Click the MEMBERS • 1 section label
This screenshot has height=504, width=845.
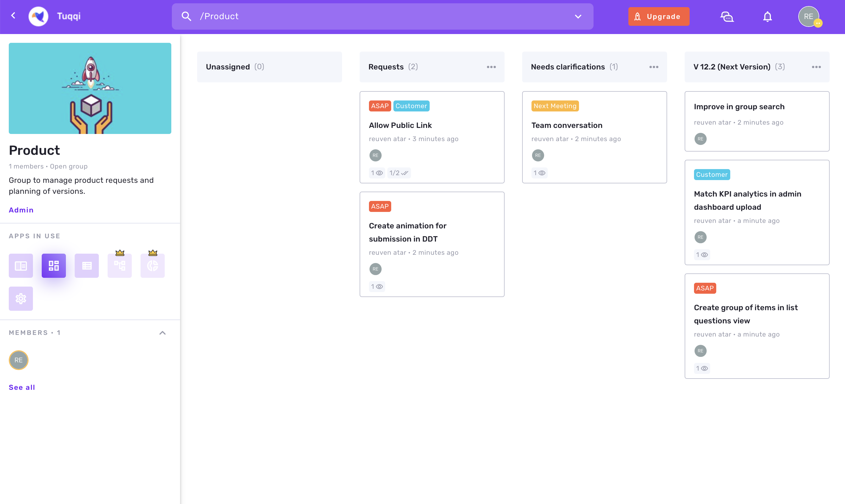click(35, 333)
